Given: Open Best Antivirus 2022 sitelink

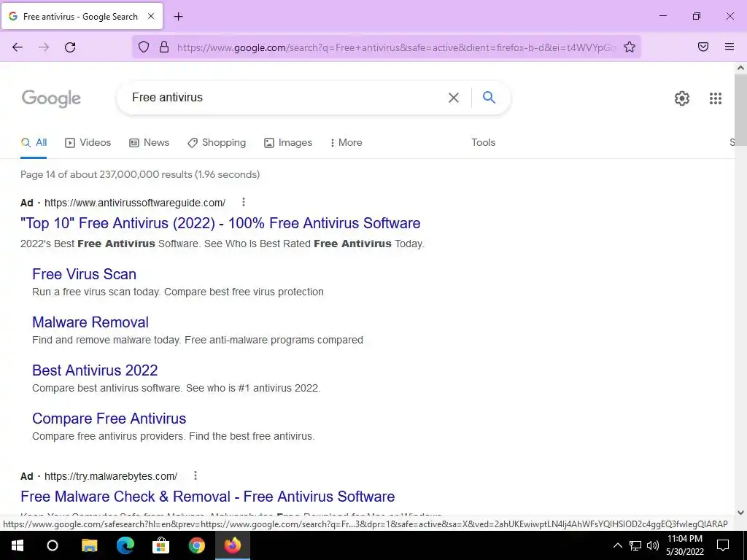Looking at the screenshot, I should pyautogui.click(x=95, y=370).
